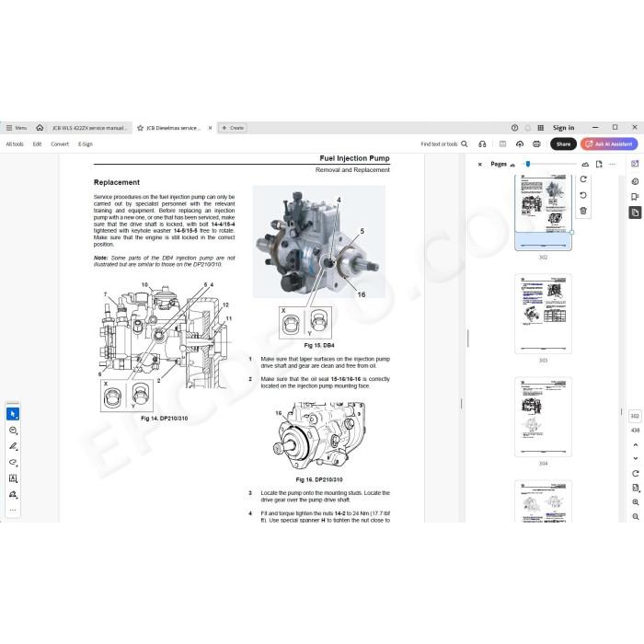Open All tools menu
The height and width of the screenshot is (644, 644).
pos(15,144)
